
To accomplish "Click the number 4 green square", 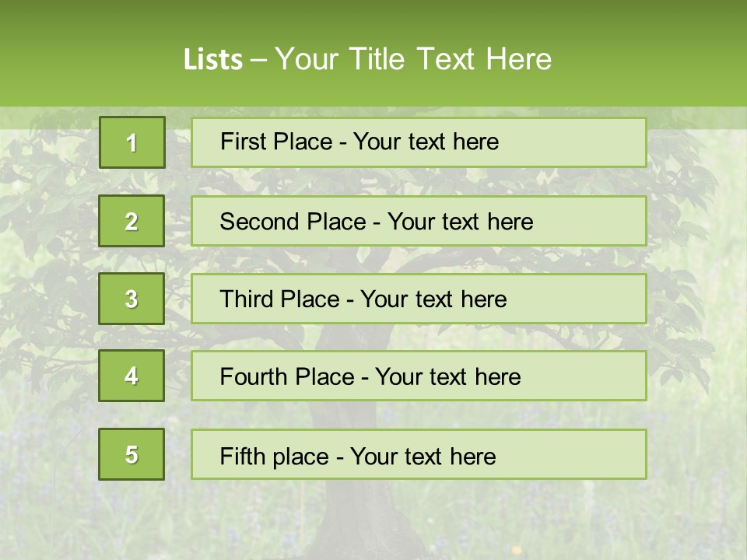I will pos(132,376).
